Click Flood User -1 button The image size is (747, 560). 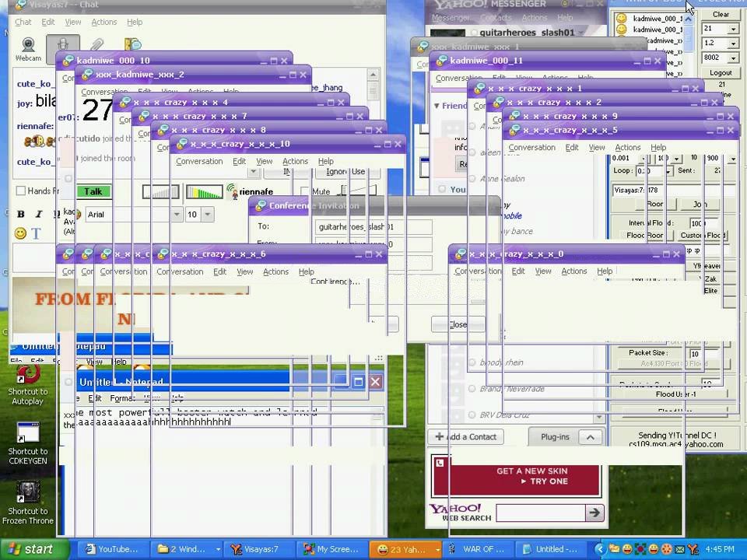(675, 394)
